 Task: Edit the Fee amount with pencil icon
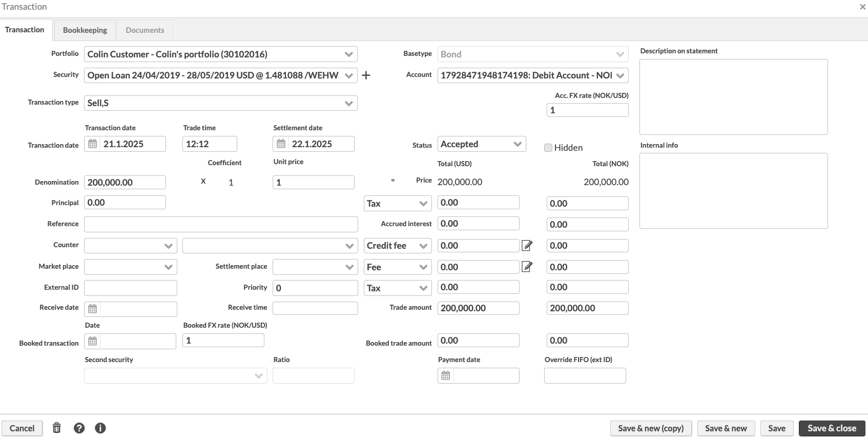(527, 267)
